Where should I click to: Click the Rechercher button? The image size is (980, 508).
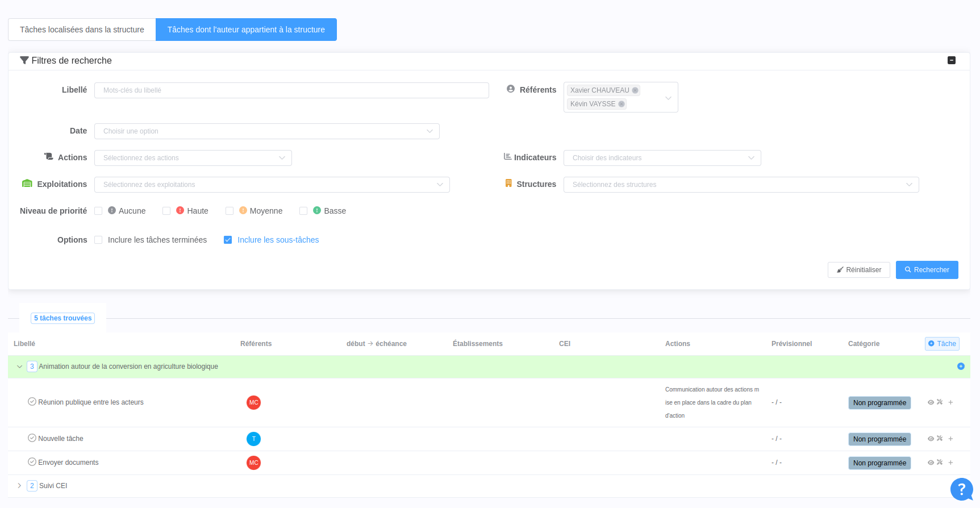pyautogui.click(x=927, y=270)
